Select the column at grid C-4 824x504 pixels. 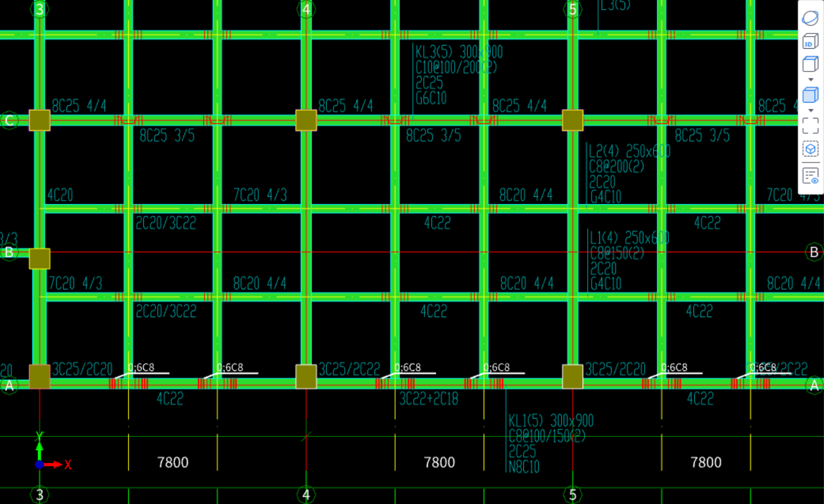(306, 120)
